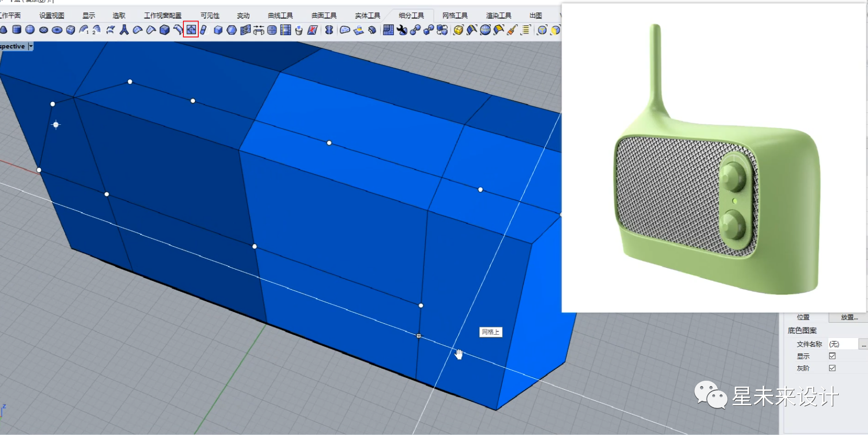Image resolution: width=868 pixels, height=435 pixels.
Task: Click the paintbrush selection icon
Action: [x=512, y=30]
